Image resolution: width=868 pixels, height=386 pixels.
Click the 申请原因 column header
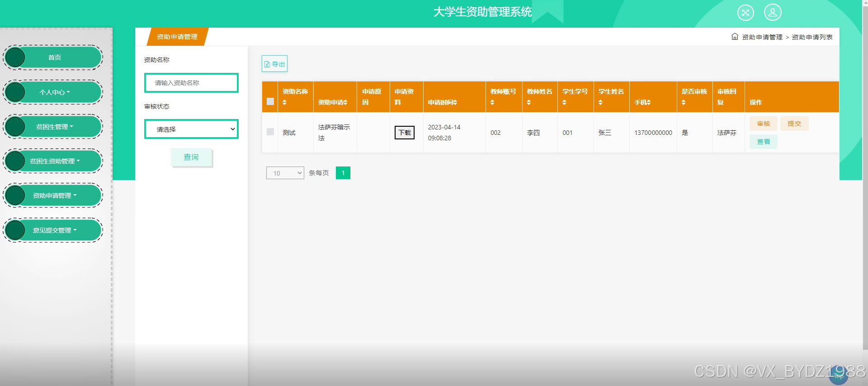373,97
